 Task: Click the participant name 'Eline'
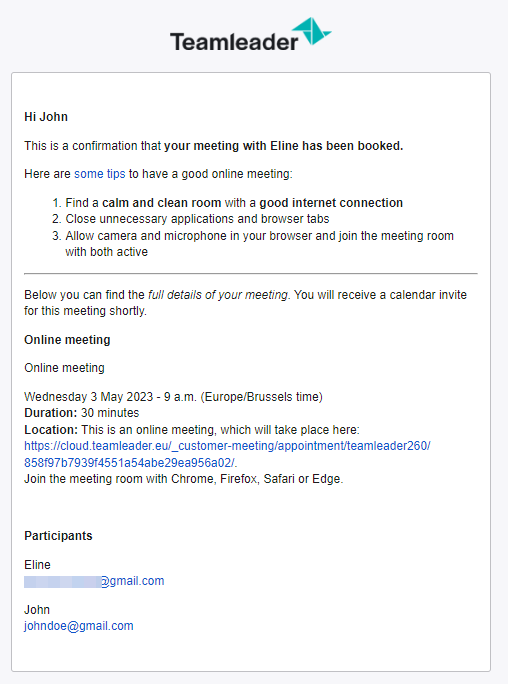37,565
